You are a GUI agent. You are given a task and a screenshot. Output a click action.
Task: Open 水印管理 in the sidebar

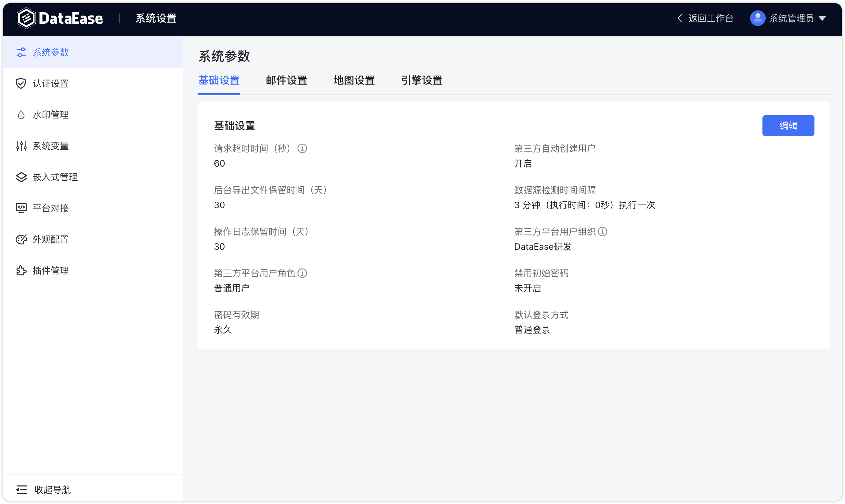click(93, 115)
